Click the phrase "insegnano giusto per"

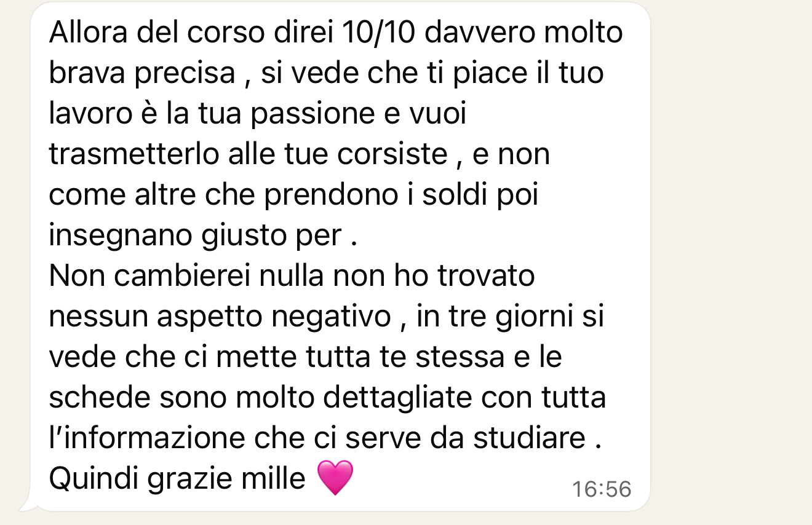(195, 236)
